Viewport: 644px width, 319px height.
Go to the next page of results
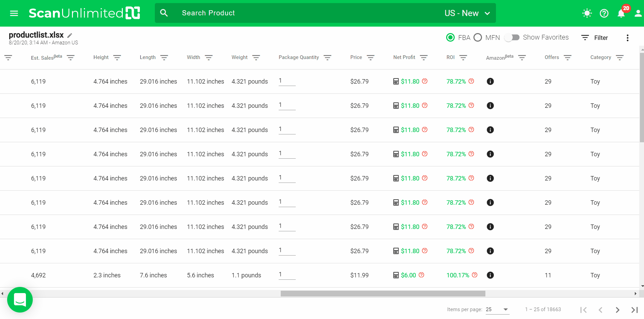[x=617, y=310]
